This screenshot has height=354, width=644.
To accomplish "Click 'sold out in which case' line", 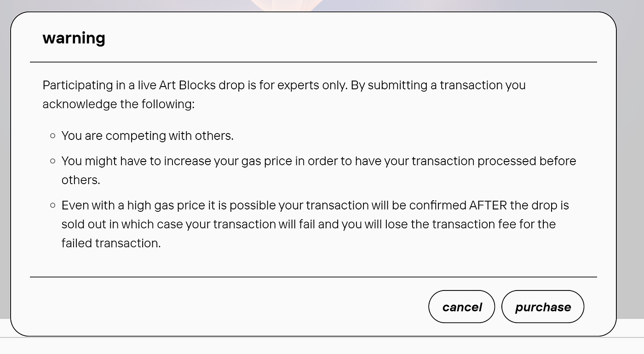I will 309,224.
